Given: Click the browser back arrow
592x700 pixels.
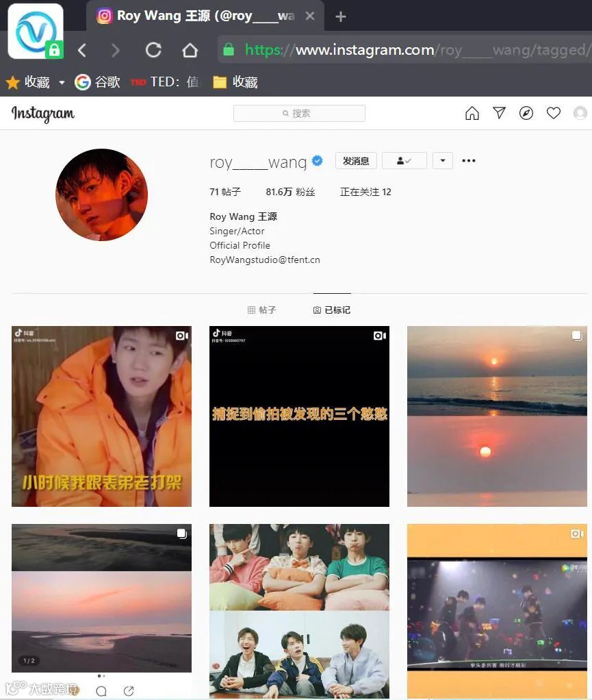Looking at the screenshot, I should click(82, 50).
